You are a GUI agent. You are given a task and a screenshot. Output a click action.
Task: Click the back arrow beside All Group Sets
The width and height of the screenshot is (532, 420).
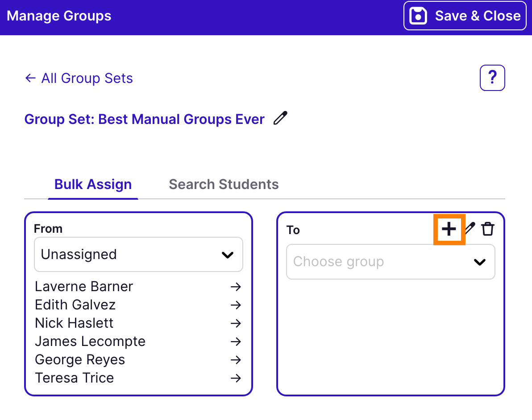click(x=29, y=78)
